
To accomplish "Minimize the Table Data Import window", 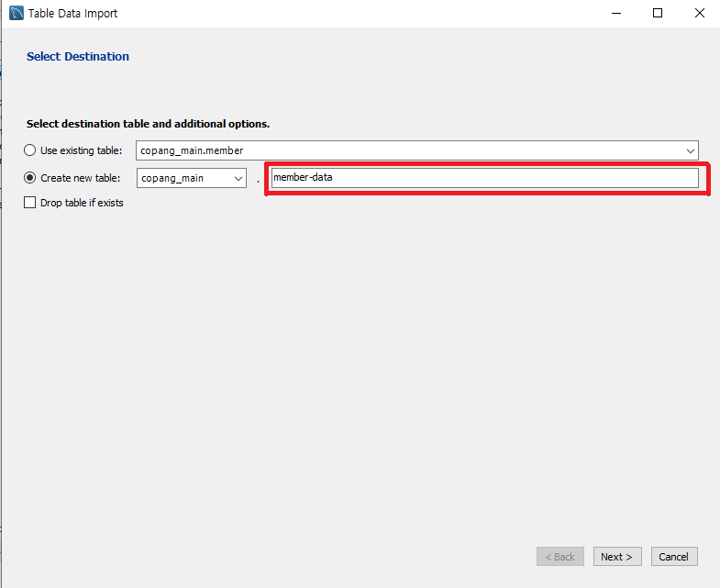I will (x=616, y=13).
